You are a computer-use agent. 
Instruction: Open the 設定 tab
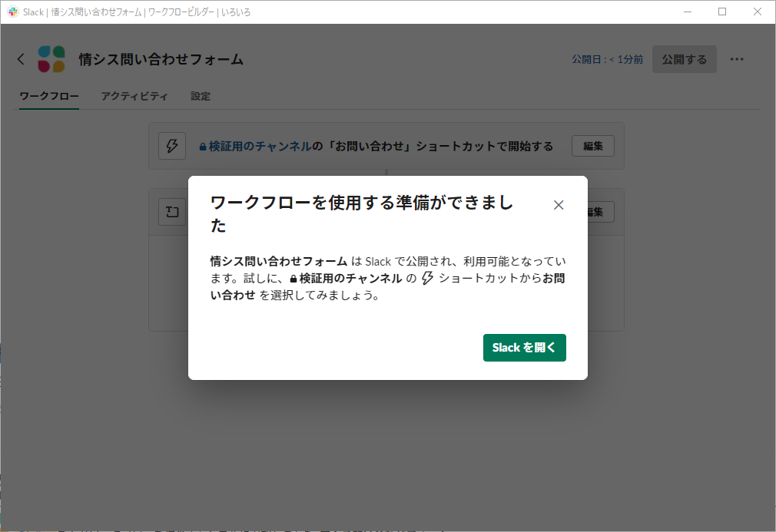pyautogui.click(x=200, y=96)
